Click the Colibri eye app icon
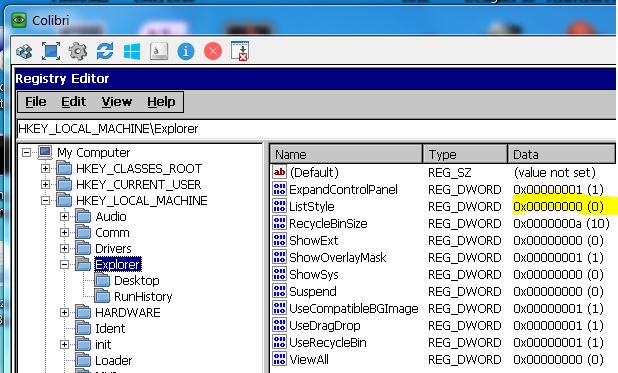The height and width of the screenshot is (373, 618). pos(19,20)
